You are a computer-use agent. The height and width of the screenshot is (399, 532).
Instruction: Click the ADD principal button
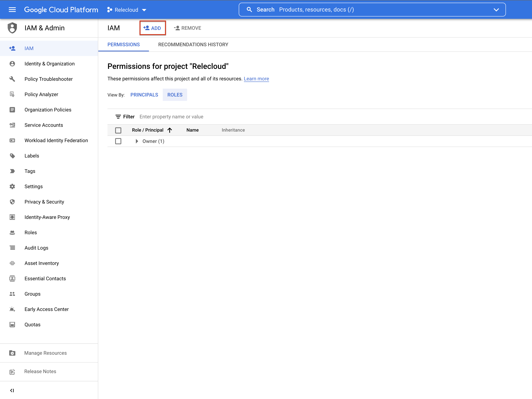[153, 28]
